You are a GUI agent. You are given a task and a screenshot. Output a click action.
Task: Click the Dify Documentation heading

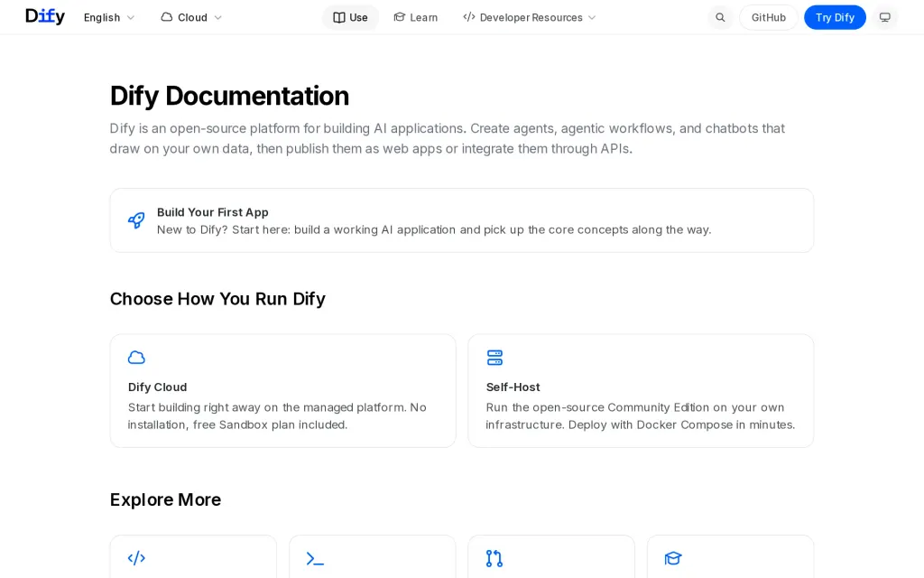(229, 96)
